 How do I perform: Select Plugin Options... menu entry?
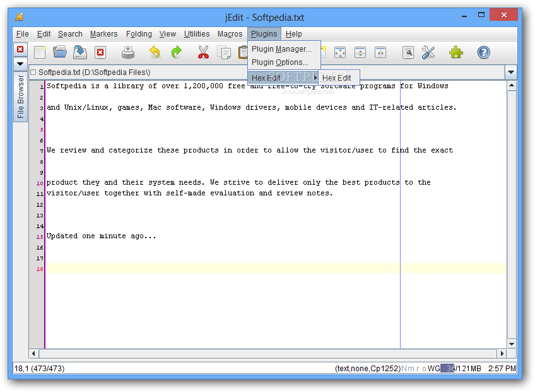[x=284, y=62]
